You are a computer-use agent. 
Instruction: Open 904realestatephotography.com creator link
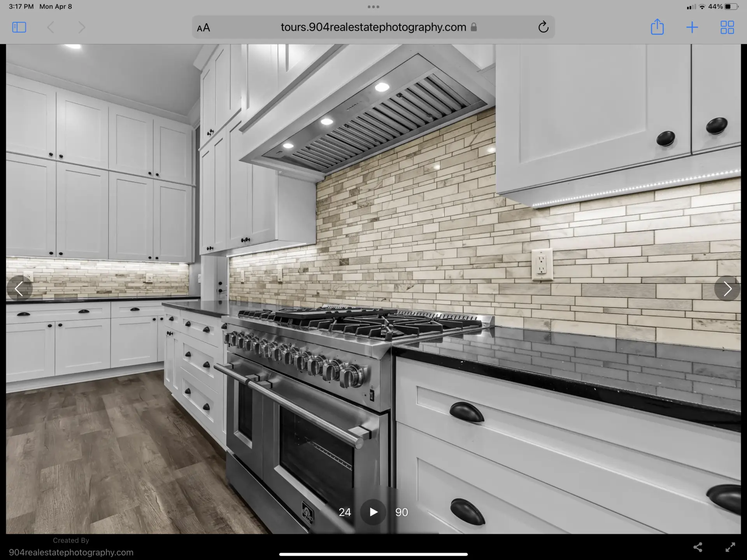click(71, 552)
